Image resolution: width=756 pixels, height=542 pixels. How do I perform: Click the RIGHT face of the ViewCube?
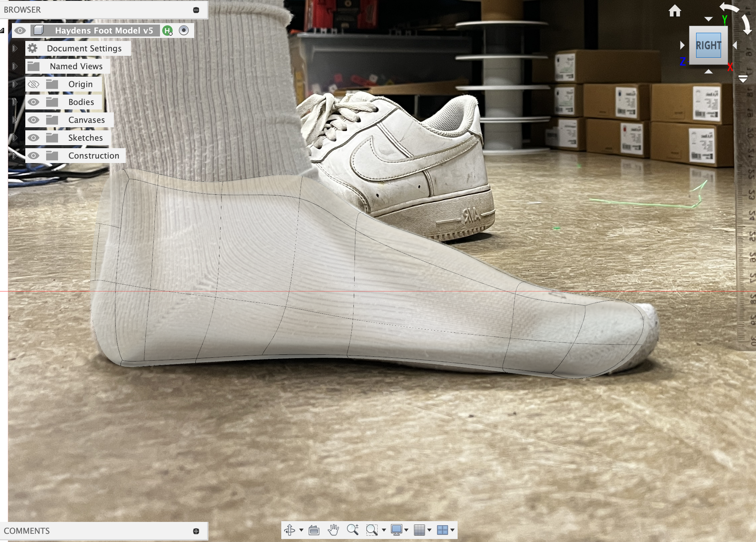pos(708,45)
